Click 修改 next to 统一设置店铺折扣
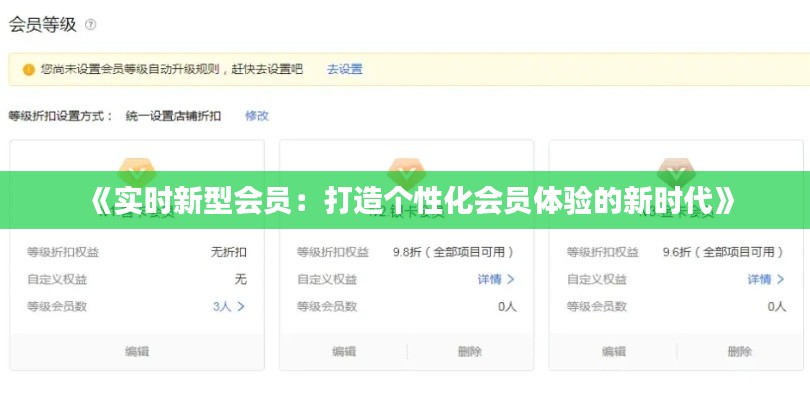This screenshot has height=400, width=810. (x=257, y=116)
